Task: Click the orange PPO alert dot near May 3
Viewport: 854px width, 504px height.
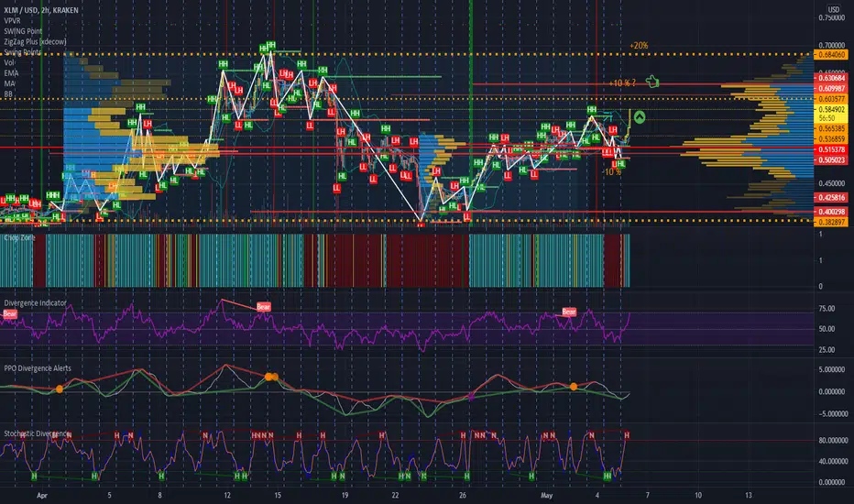Action: (x=574, y=387)
